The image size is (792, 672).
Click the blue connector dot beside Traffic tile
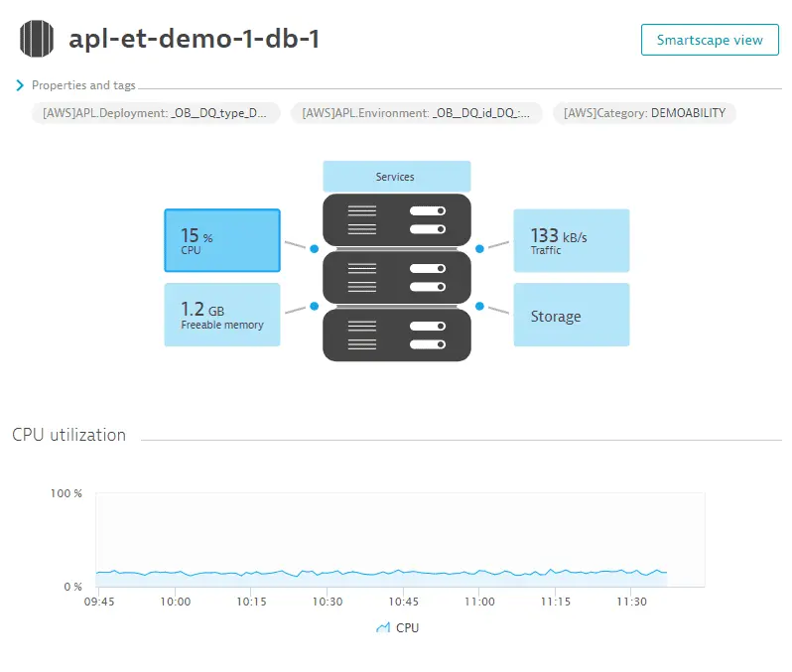[479, 248]
